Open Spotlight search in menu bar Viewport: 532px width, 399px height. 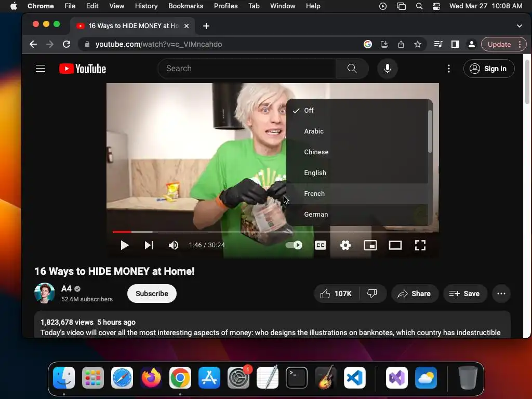[419, 6]
